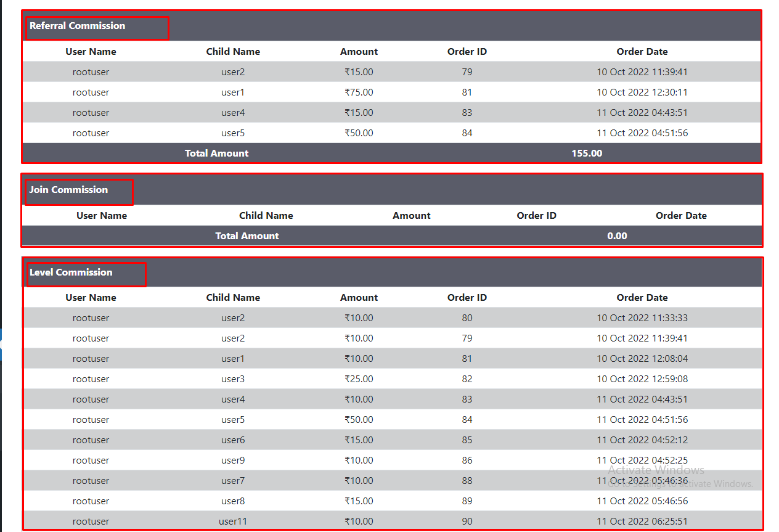Click the Child Name header in Referral Commission table
The width and height of the screenshot is (779, 532).
coord(233,52)
